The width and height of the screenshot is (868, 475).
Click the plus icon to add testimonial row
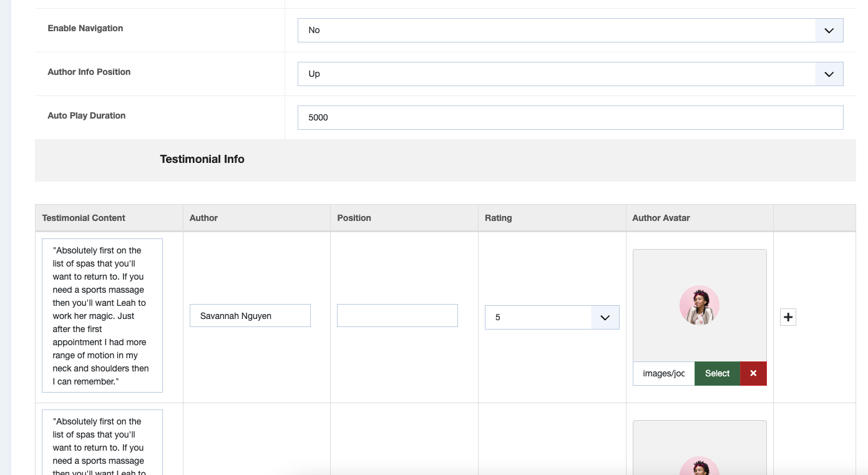[x=788, y=317]
